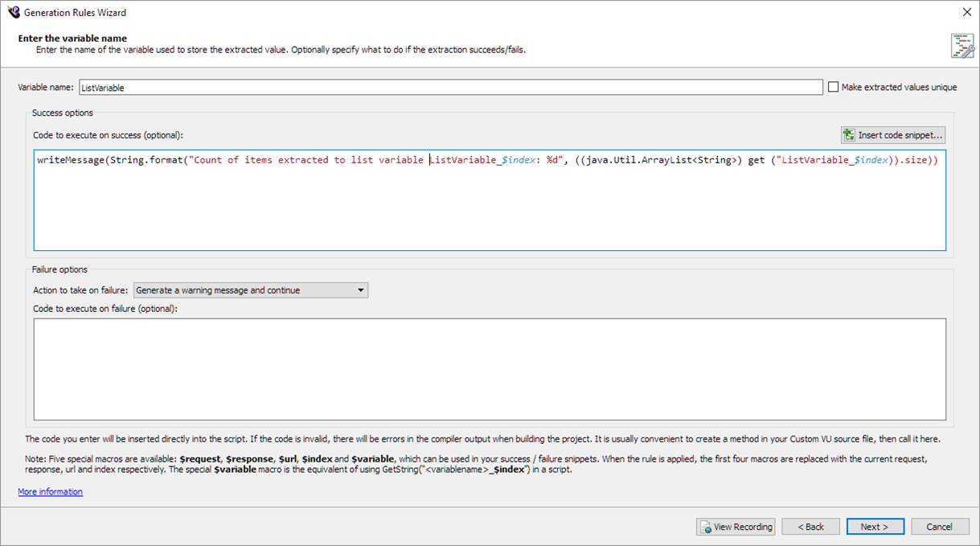980x546 pixels.
Task: Click the application icon in the title bar
Action: 13,12
